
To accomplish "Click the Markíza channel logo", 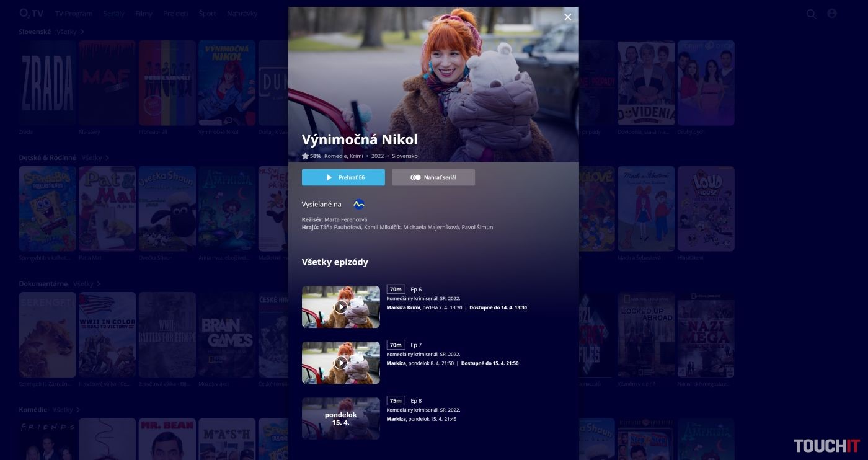I will pyautogui.click(x=358, y=205).
